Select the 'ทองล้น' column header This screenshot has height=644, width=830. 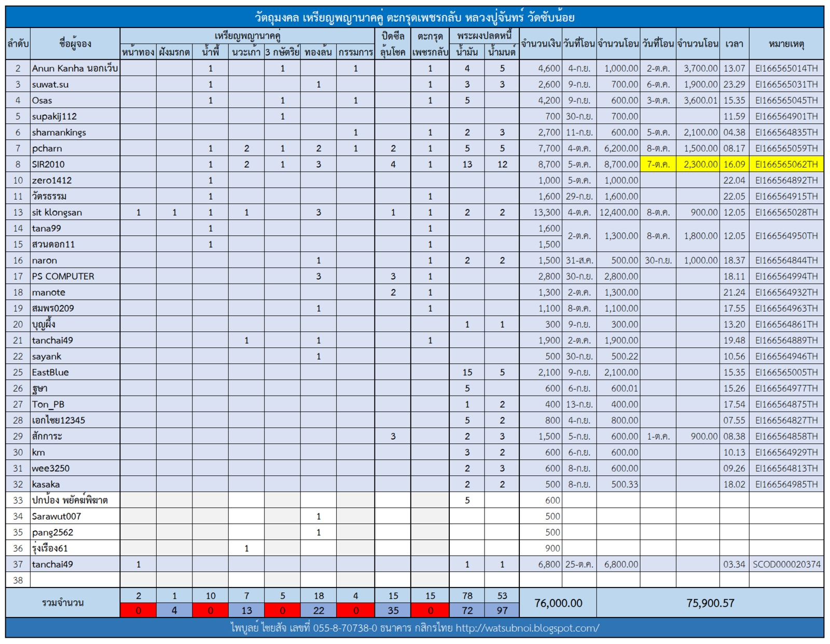[319, 52]
